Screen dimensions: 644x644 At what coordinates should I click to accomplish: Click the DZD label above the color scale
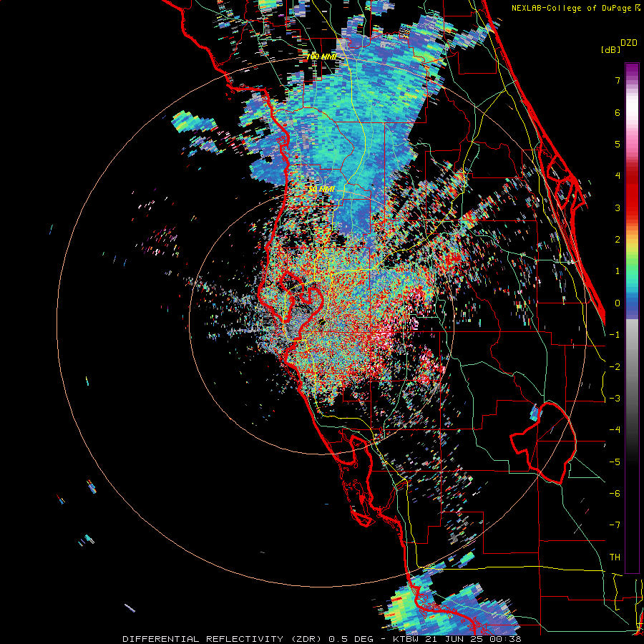[628, 43]
